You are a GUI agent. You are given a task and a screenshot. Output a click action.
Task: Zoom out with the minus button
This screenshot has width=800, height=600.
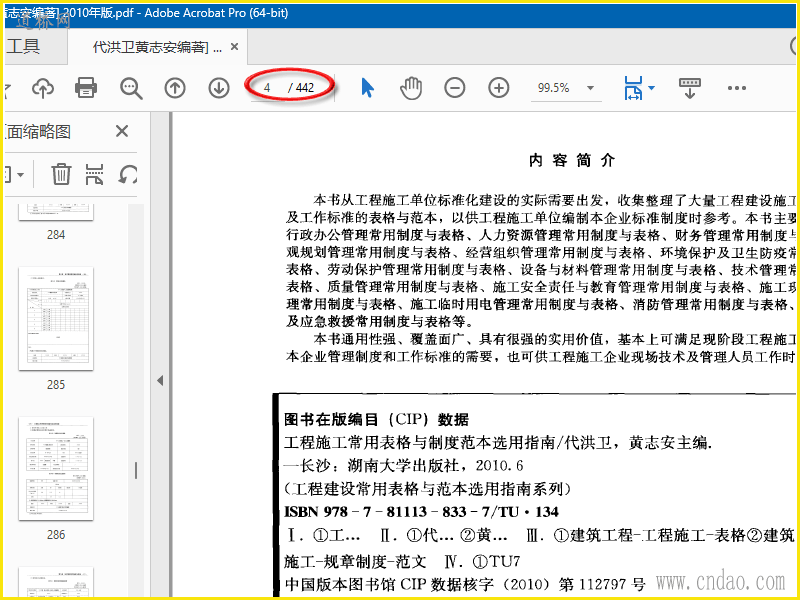(x=455, y=88)
